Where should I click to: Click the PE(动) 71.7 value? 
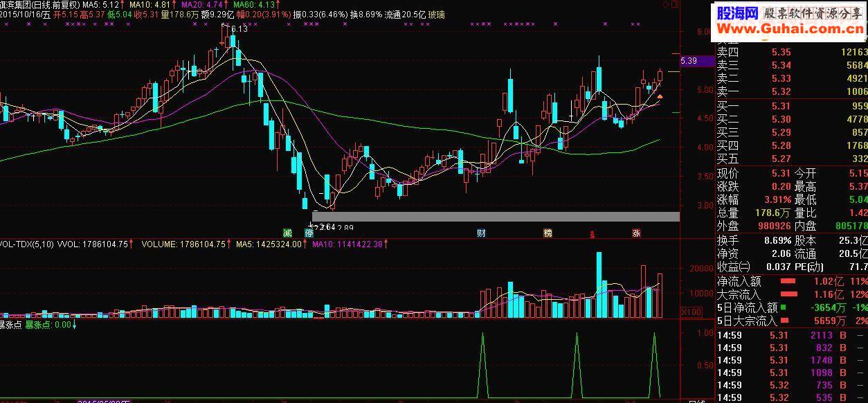pos(858,267)
